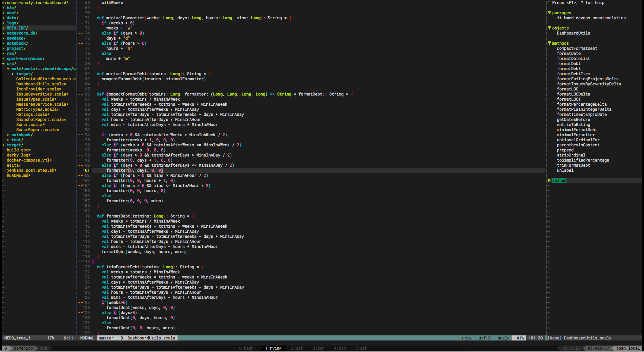644x352 pixels.
Task: Jump to toSimplifiedPercentage tag
Action: click(x=583, y=160)
